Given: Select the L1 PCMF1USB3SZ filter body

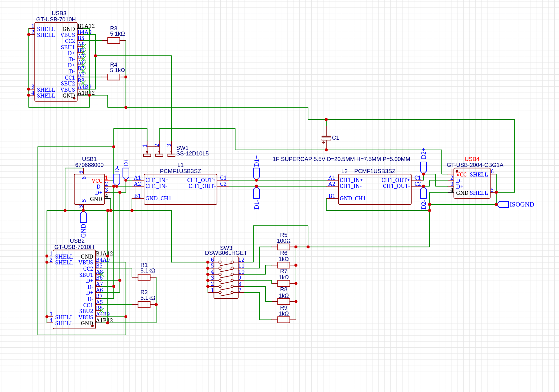Looking at the screenshot, I should [180, 189].
